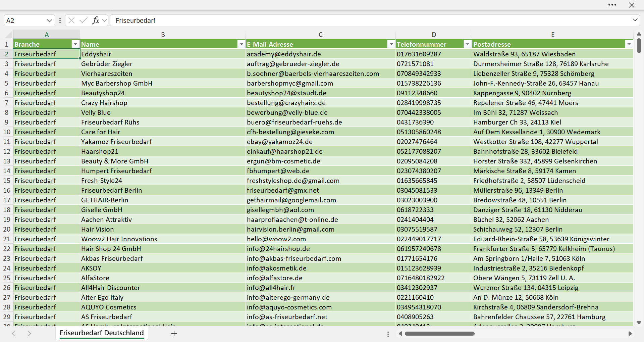
Task: Click the horizontal scrollbar right arrow
Action: pyautogui.click(x=630, y=334)
